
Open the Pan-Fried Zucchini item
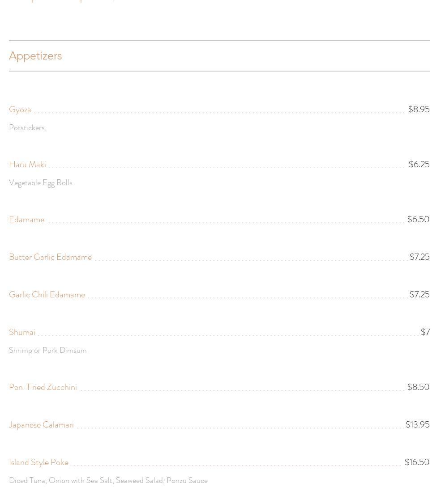43,387
